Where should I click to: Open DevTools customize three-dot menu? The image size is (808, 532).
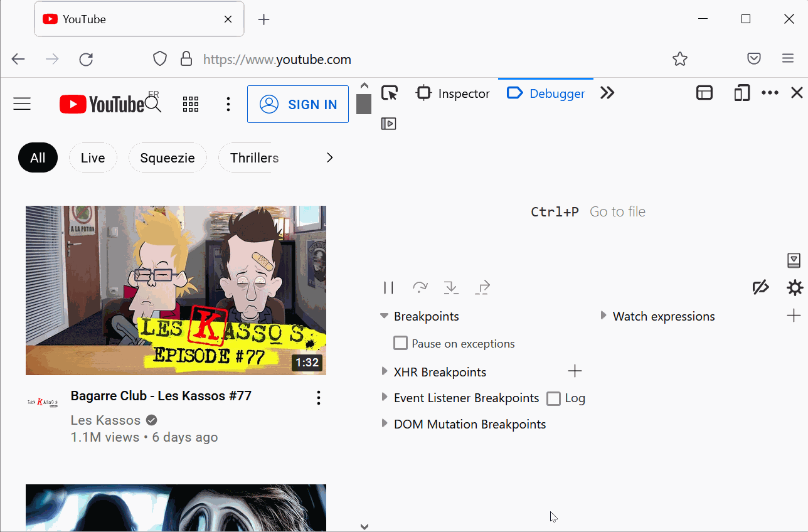pyautogui.click(x=770, y=93)
